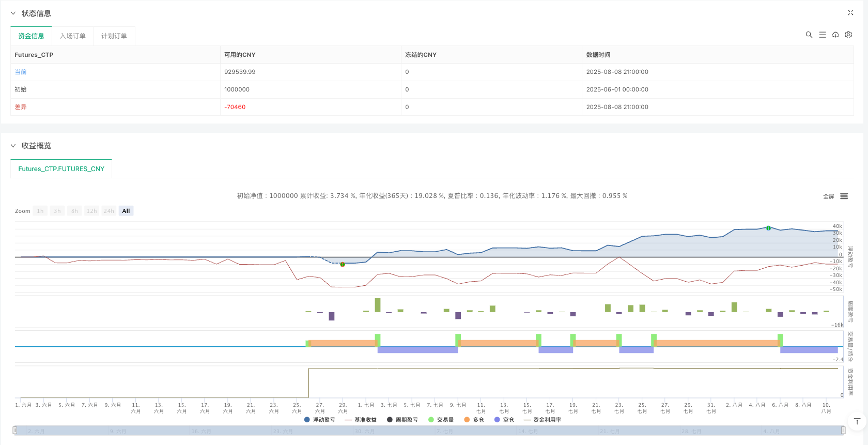Toggle the 周期盈亏 legend series
The width and height of the screenshot is (868, 445).
[x=402, y=420]
